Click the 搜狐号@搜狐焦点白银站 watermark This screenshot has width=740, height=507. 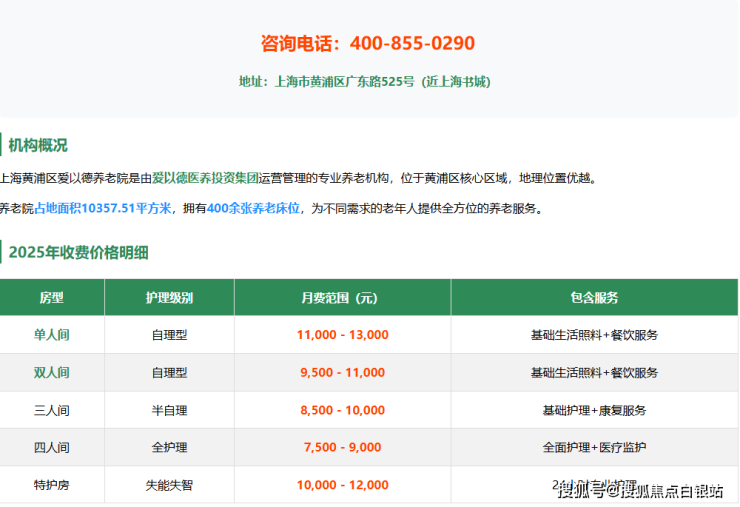pyautogui.click(x=640, y=490)
